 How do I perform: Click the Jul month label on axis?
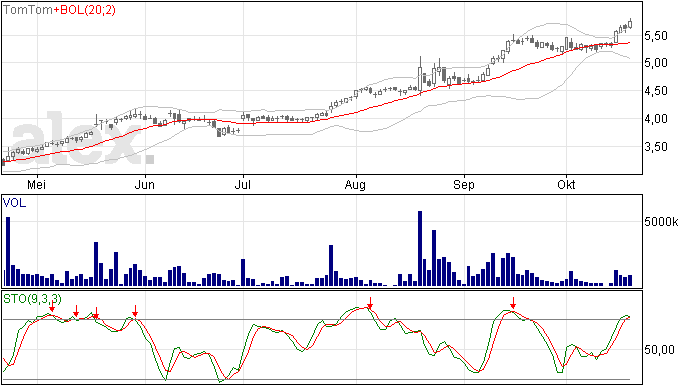coord(242,185)
